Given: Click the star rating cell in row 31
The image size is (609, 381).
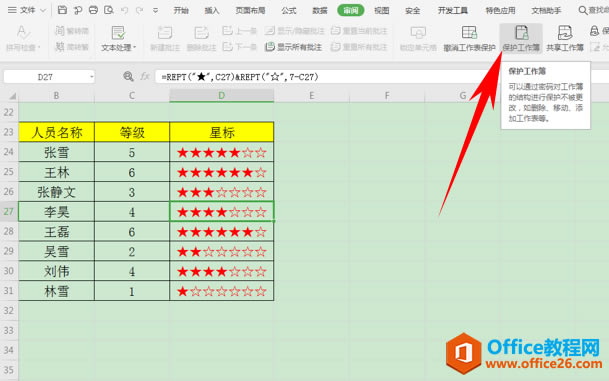Looking at the screenshot, I should [x=222, y=291].
